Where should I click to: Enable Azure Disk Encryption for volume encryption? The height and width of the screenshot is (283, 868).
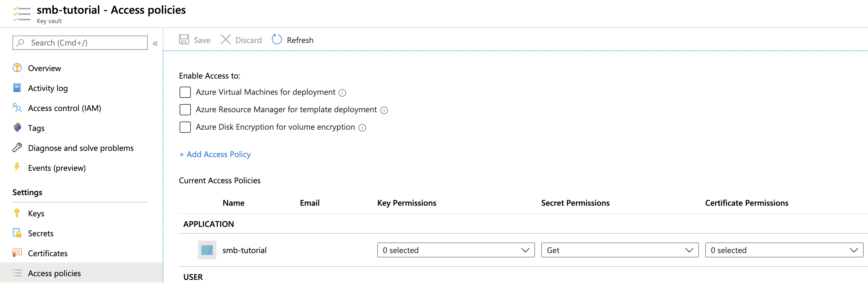point(185,127)
